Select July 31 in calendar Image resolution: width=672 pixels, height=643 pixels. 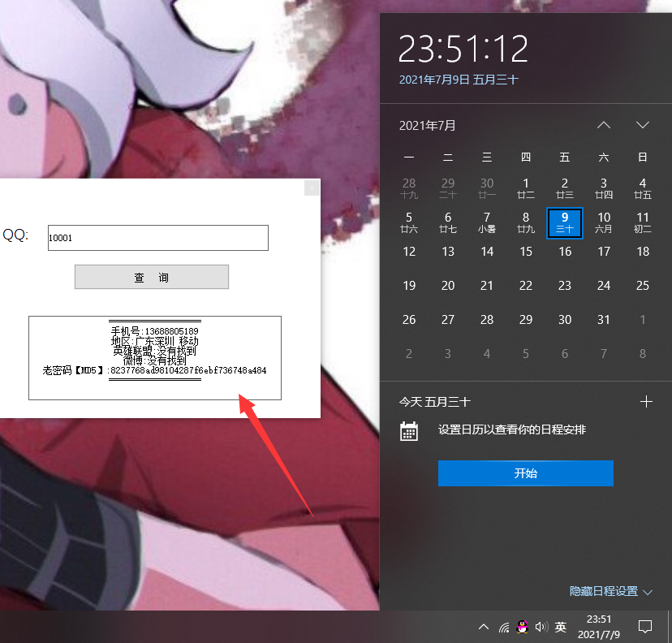point(604,320)
